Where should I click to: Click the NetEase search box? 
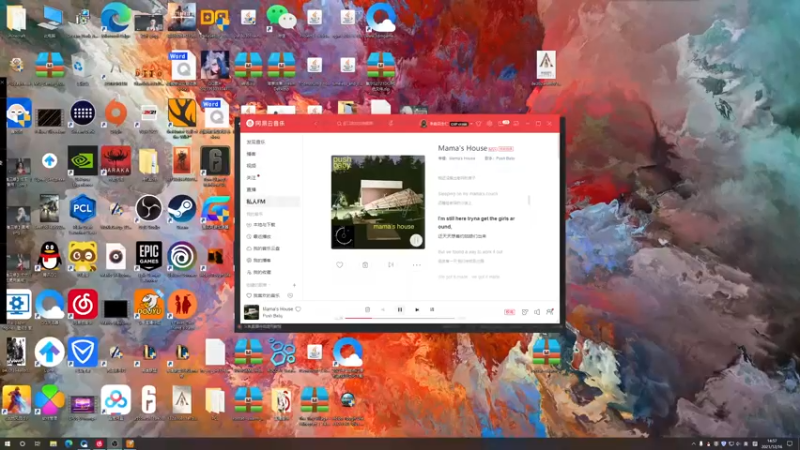360,123
